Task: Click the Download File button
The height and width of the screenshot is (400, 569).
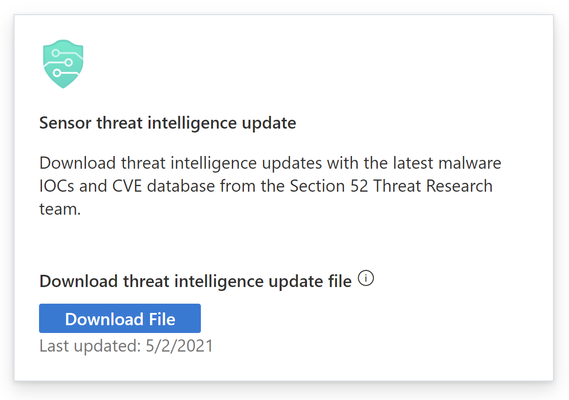Action: (x=120, y=318)
